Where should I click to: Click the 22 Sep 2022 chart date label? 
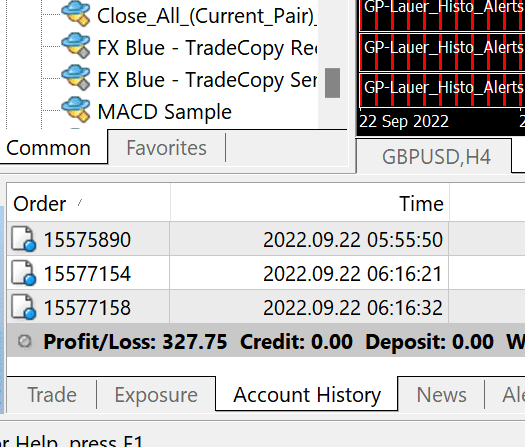[403, 121]
